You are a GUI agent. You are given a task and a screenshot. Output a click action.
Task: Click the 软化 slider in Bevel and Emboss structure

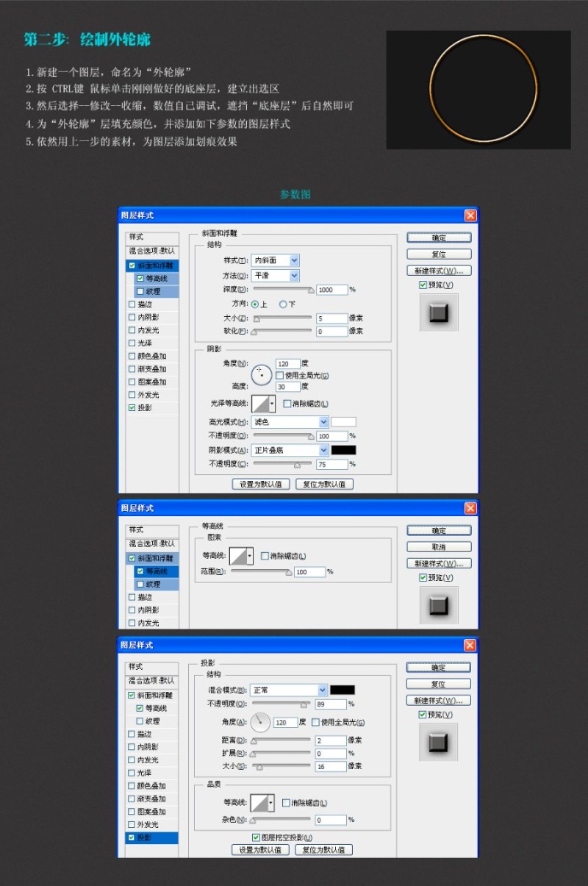pyautogui.click(x=283, y=332)
